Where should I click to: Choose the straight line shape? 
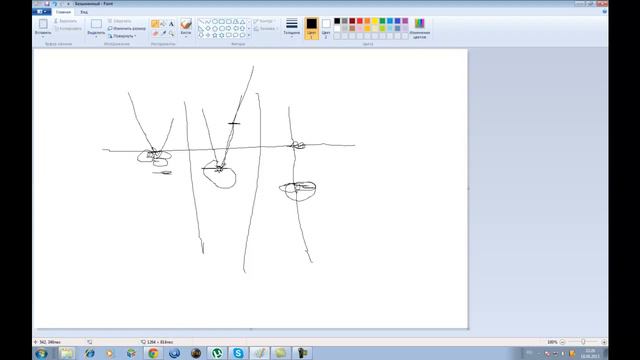(x=201, y=22)
